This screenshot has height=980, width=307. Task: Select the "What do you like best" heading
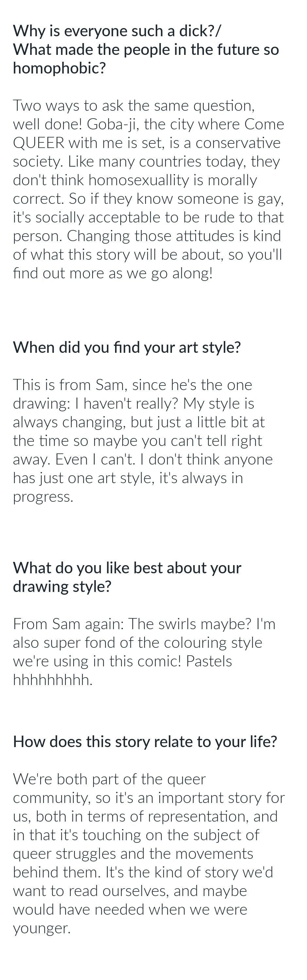point(127,568)
